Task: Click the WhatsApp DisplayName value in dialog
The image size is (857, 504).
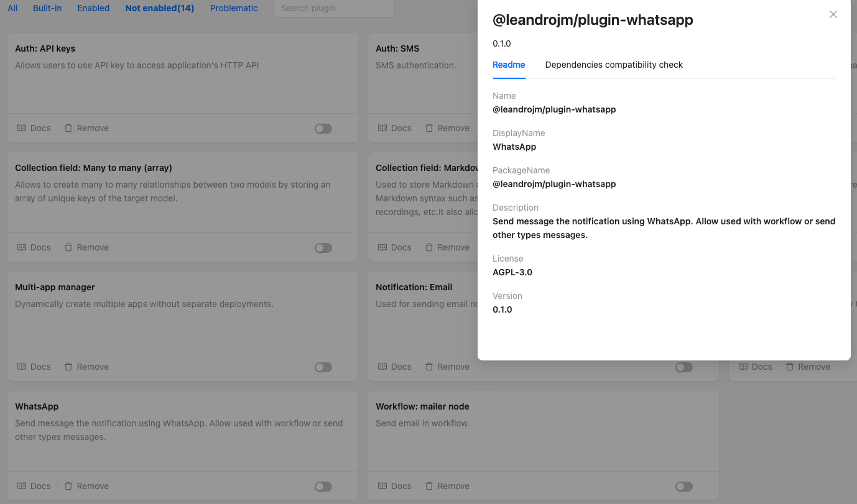Action: tap(514, 147)
